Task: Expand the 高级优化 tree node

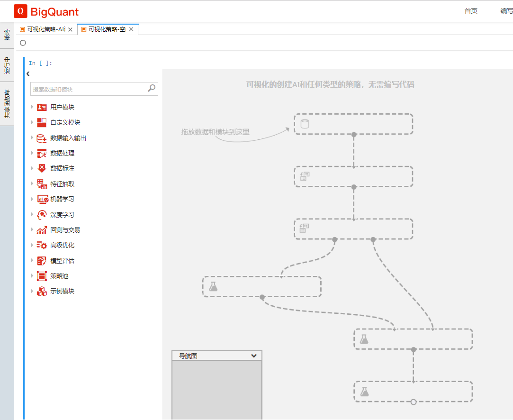Action: click(32, 245)
